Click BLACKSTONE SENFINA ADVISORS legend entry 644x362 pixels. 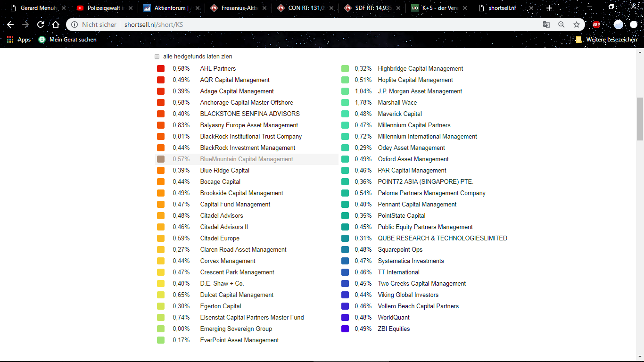coord(250,114)
